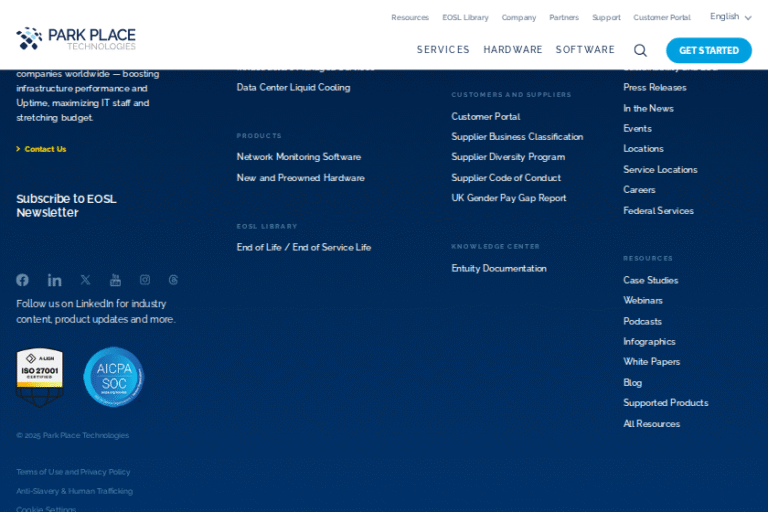768x512 pixels.
Task: Expand the English language dropdown
Action: tap(730, 17)
